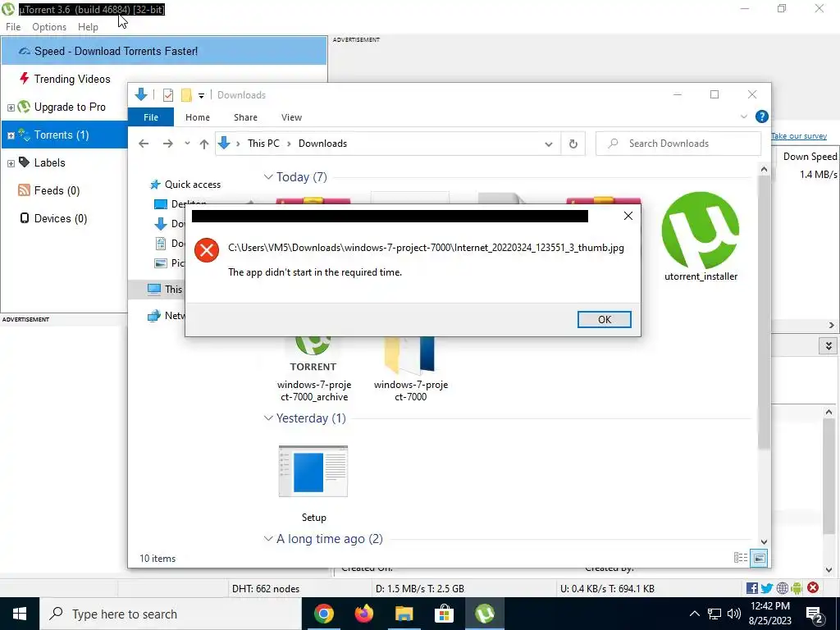Switch to Details view layout

click(x=741, y=558)
